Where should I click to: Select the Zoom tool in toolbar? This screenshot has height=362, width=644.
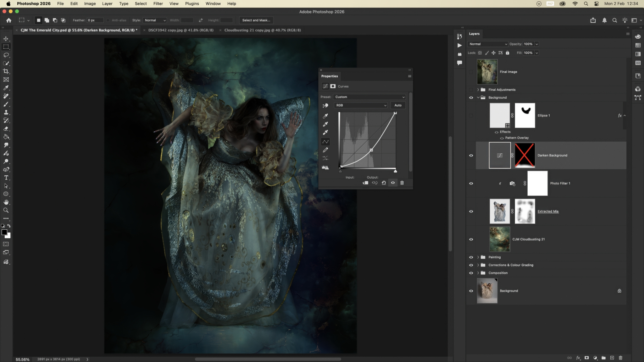(x=6, y=210)
